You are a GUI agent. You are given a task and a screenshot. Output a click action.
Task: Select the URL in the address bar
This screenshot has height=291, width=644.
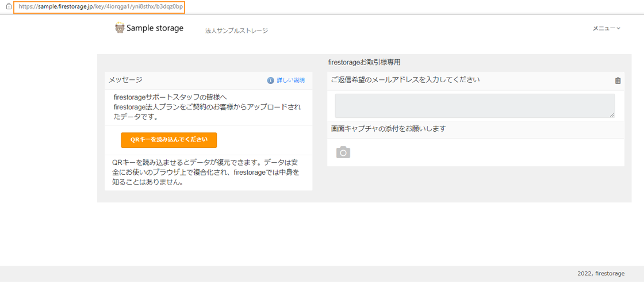[x=101, y=7]
